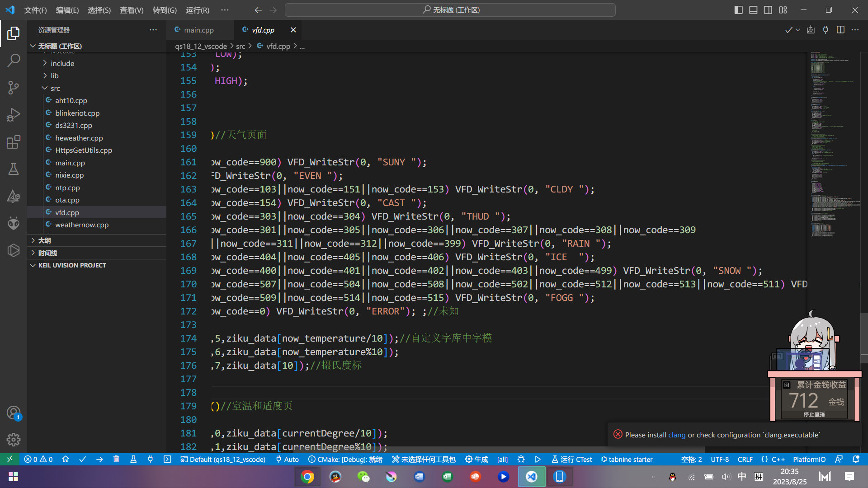The height and width of the screenshot is (488, 868).
Task: Click the CMake debug bug icon
Action: click(x=521, y=459)
